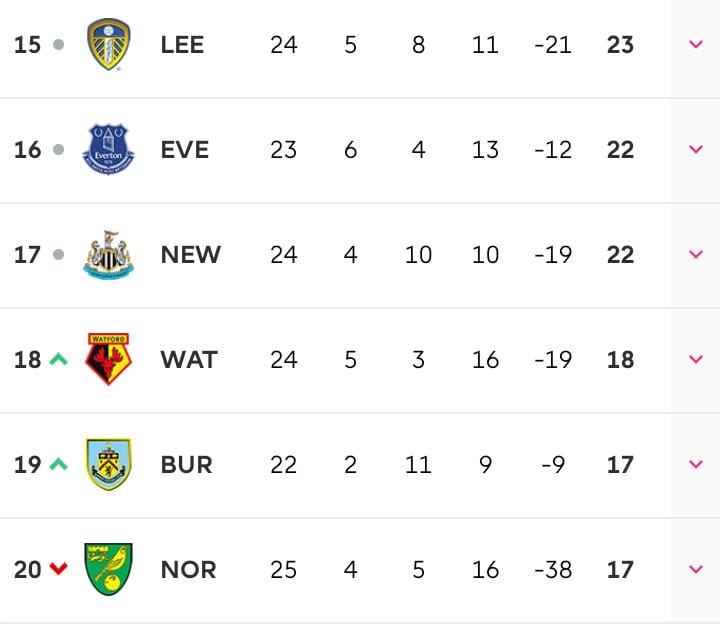Click the Everton club crest
Viewport: 720px width, 628px height.
[108, 150]
